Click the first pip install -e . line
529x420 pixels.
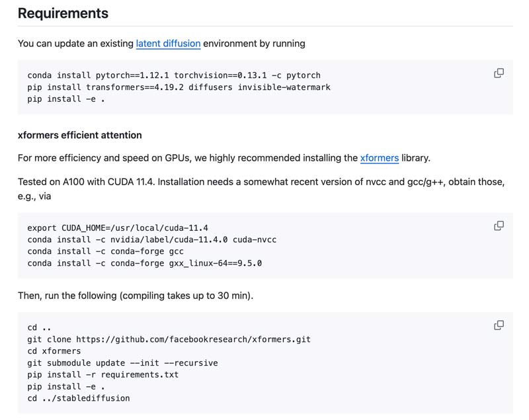click(x=66, y=99)
